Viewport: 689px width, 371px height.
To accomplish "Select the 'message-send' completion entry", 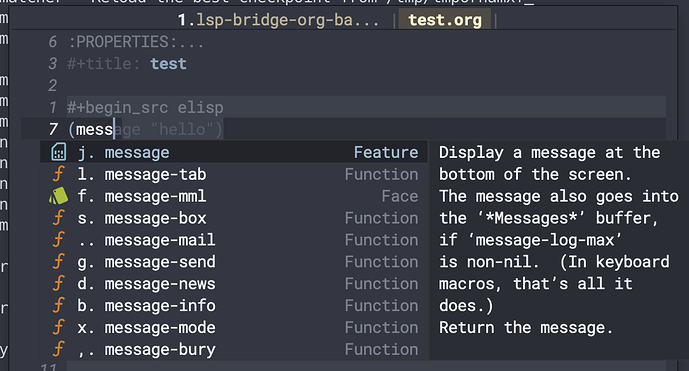I will point(234,262).
